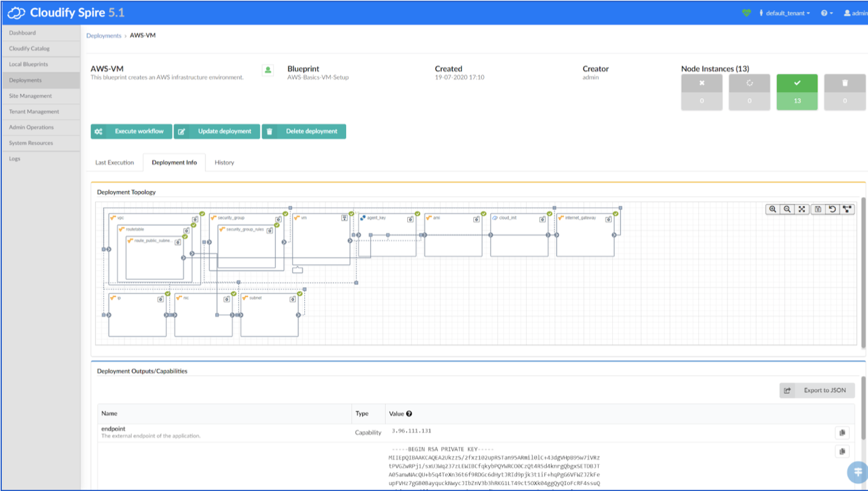Click the AWS-Basics-VM-Setup blueprint name
This screenshot has width=868, height=491.
click(318, 78)
